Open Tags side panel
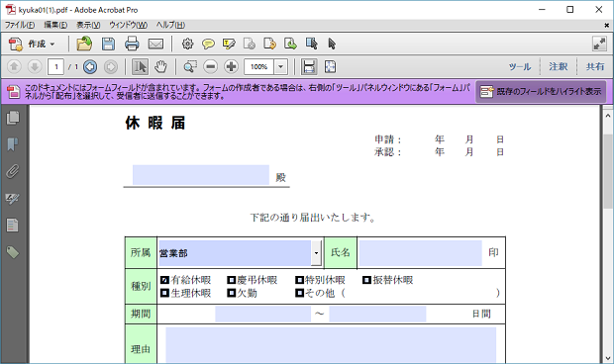Viewport: 614px width, 364px height. click(13, 252)
